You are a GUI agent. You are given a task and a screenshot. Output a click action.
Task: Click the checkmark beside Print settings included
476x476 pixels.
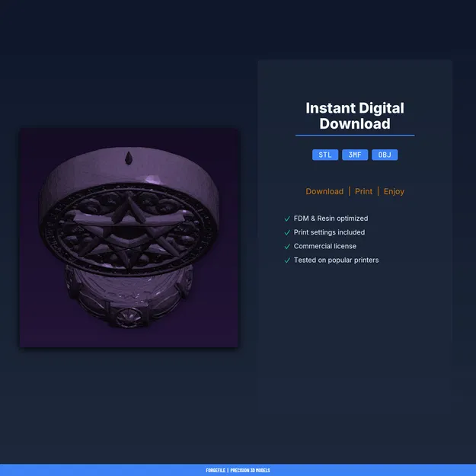[x=287, y=232]
